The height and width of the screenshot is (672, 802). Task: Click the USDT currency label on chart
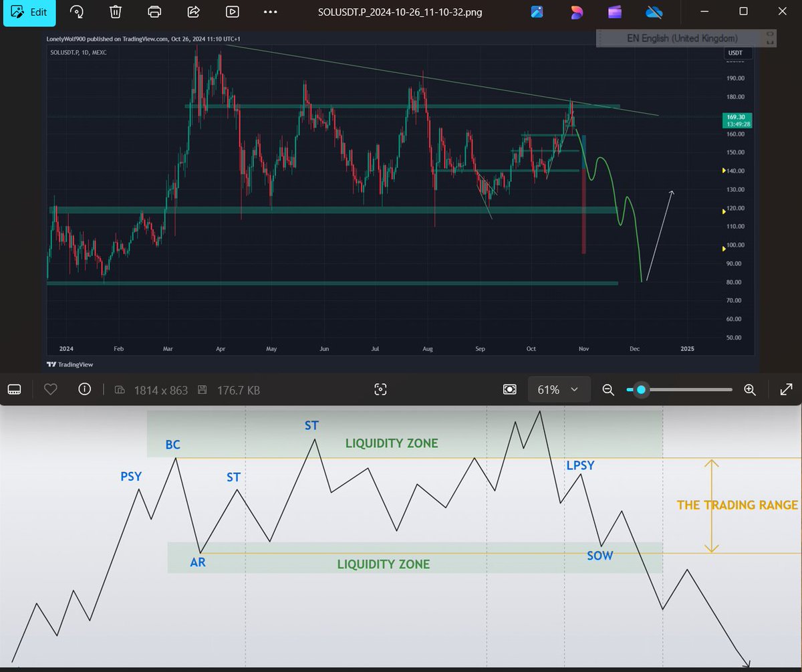point(738,53)
